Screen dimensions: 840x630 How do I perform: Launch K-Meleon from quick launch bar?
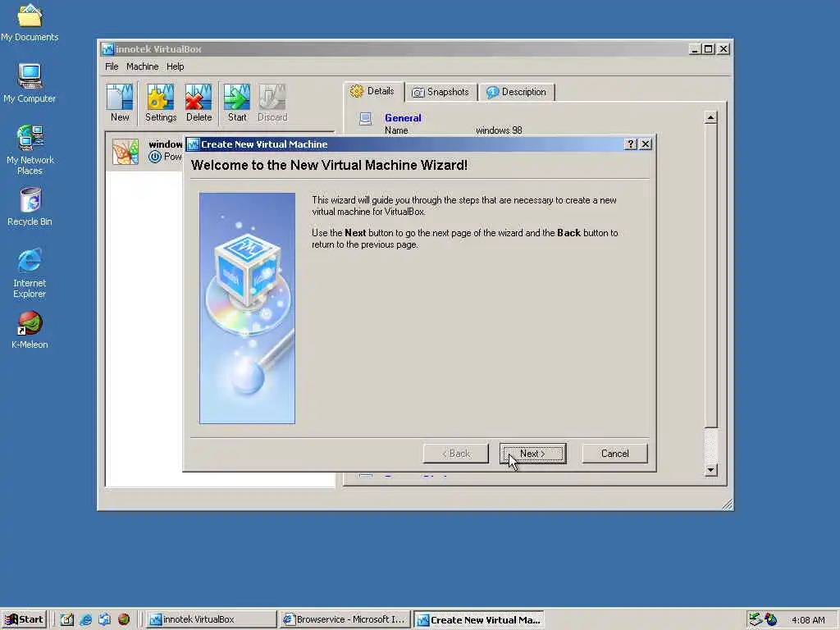[124, 619]
